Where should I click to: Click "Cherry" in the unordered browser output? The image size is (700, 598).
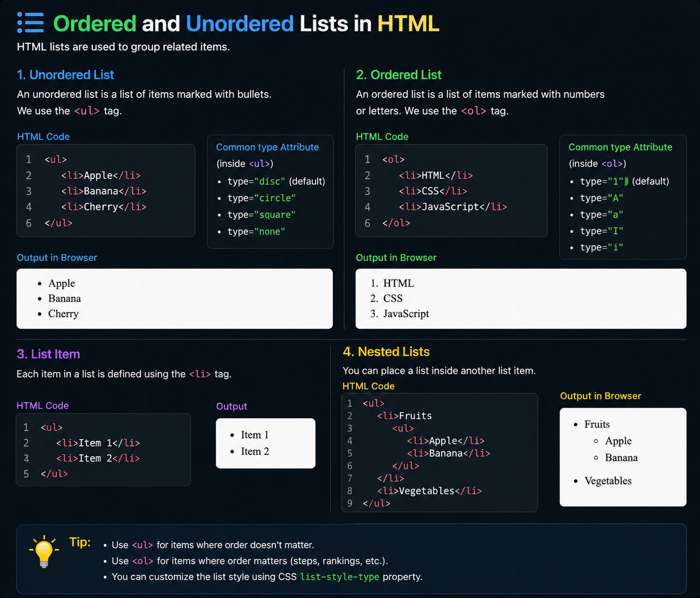pos(63,314)
